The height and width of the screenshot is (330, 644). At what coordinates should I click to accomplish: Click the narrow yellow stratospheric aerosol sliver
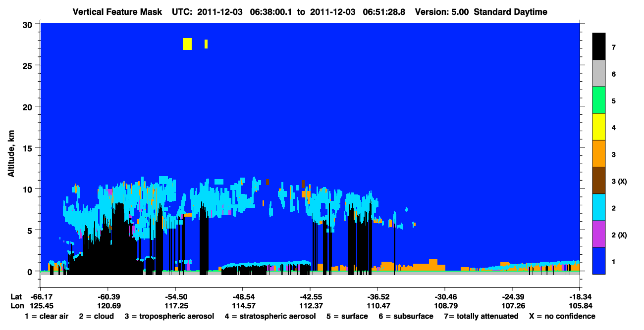click(x=206, y=44)
